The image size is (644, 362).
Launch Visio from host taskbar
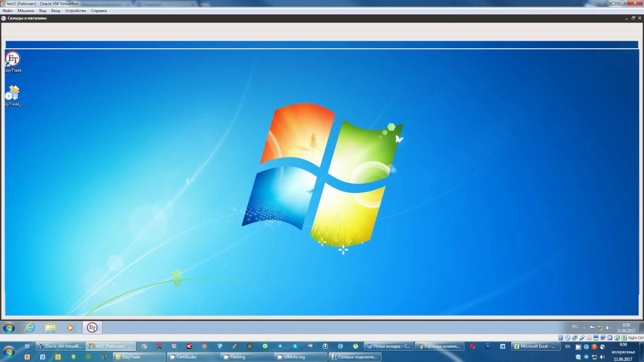[43, 357]
